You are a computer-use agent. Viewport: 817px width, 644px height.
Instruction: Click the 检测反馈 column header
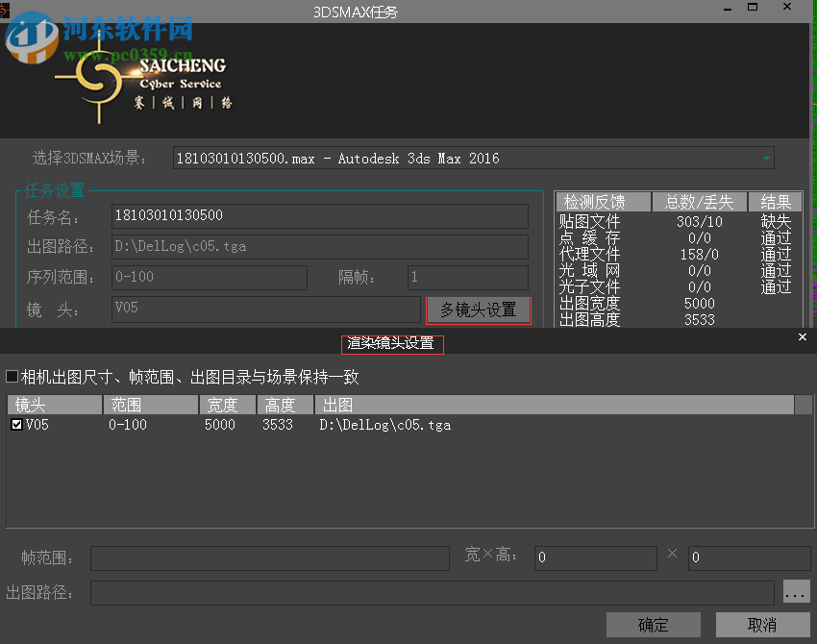[604, 202]
